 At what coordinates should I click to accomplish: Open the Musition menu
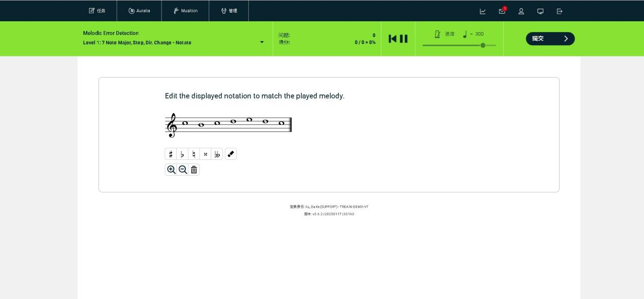(185, 11)
